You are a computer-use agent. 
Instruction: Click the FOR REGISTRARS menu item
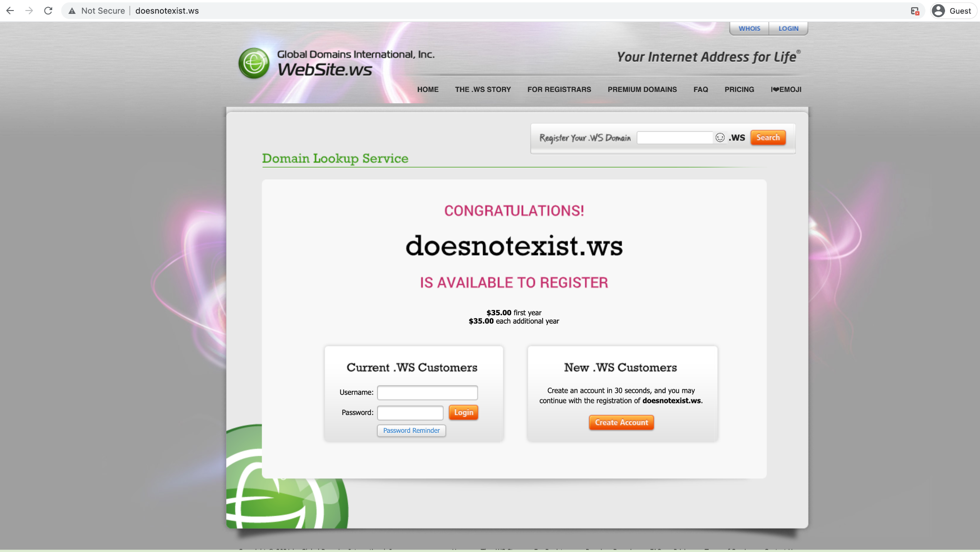(559, 89)
